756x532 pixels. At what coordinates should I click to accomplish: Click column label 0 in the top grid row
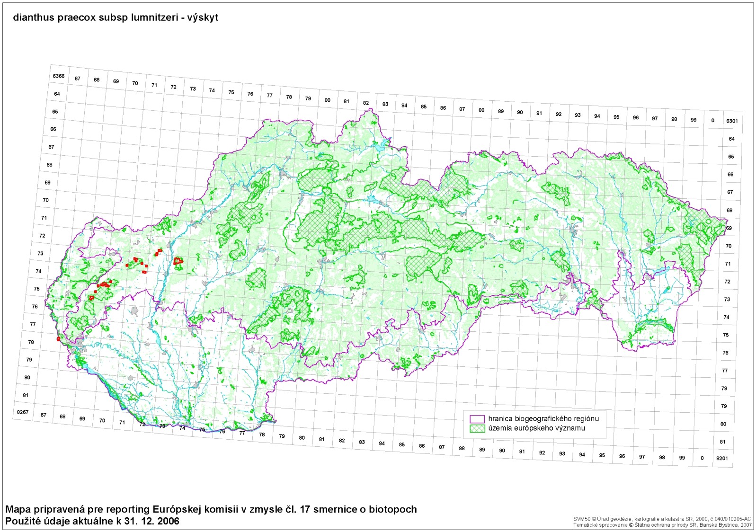coord(712,121)
